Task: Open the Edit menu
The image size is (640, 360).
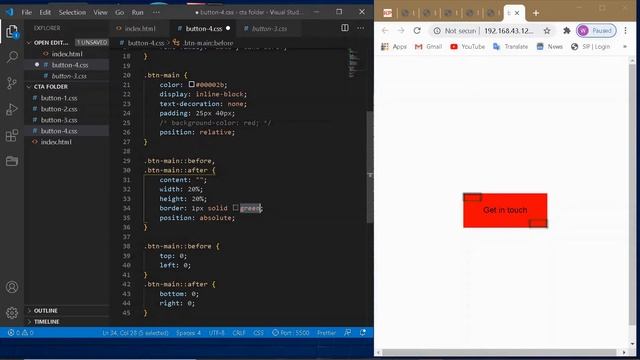Action: [45, 12]
